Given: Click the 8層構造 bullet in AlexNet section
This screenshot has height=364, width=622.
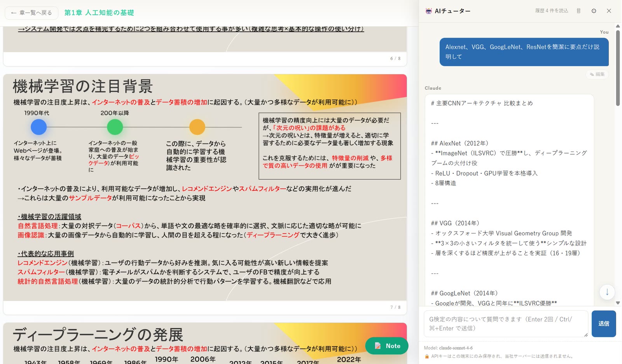Looking at the screenshot, I should 444,183.
